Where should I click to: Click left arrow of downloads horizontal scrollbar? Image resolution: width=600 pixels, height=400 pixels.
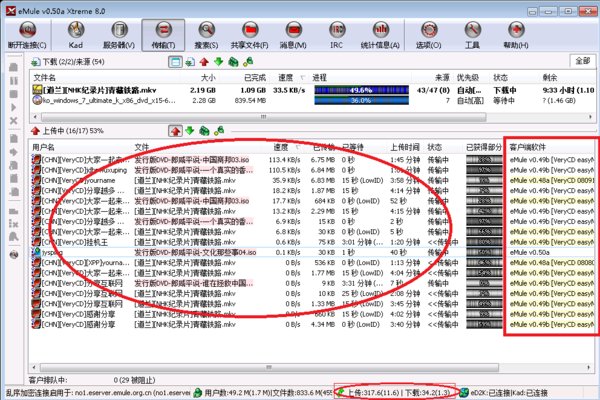35,117
